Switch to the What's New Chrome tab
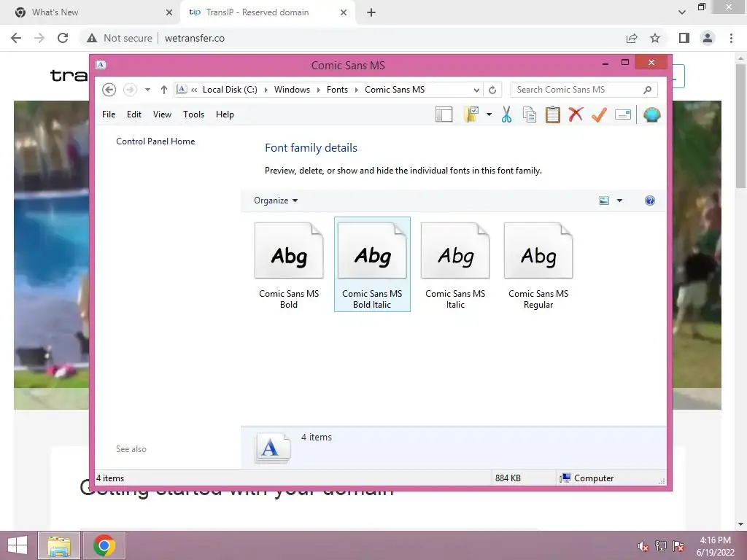The height and width of the screenshot is (560, 747). click(x=90, y=12)
